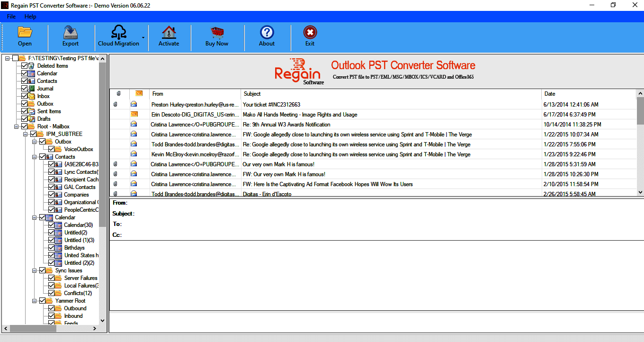The image size is (644, 342).
Task: Select the Local Failures folder
Action: [81, 286]
